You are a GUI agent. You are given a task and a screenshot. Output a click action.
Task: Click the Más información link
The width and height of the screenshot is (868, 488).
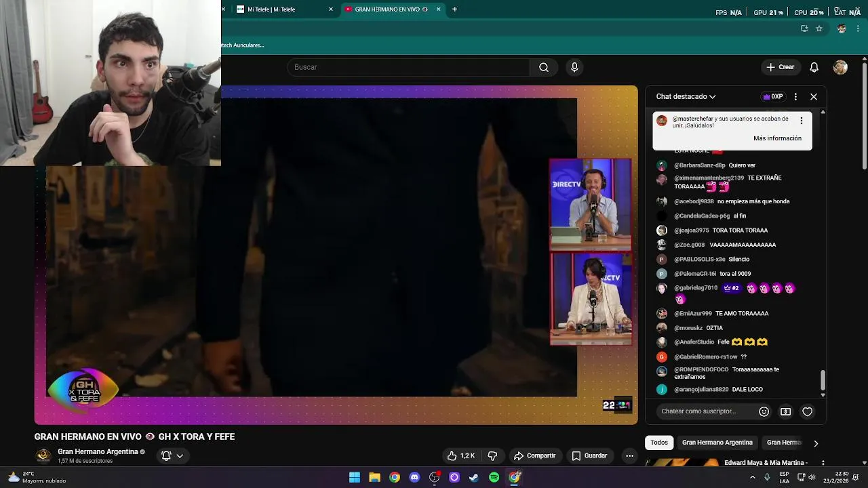(777, 138)
